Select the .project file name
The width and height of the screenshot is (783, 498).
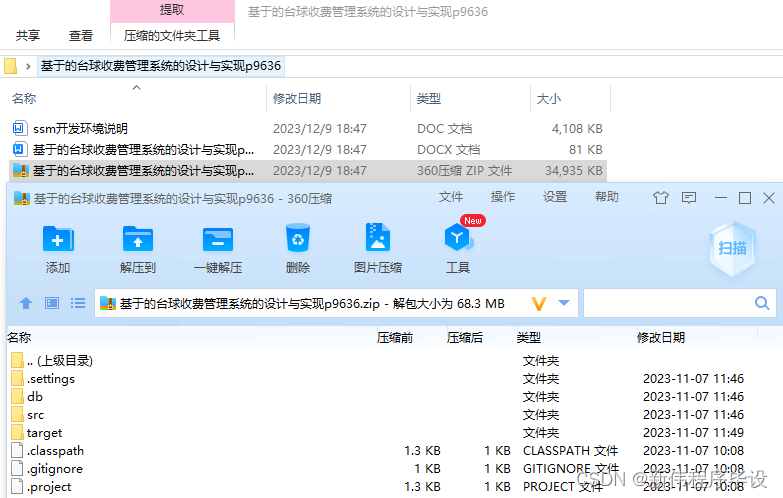click(49, 487)
